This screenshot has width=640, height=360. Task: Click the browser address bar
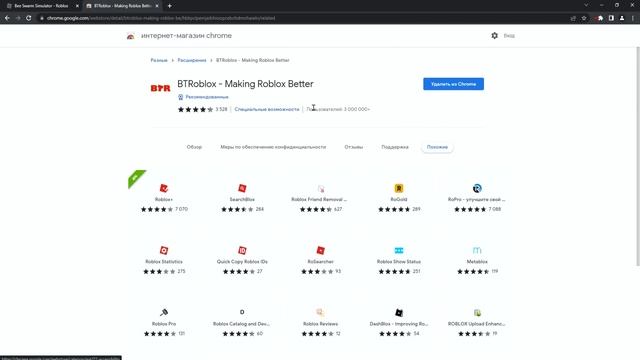pyautogui.click(x=302, y=18)
